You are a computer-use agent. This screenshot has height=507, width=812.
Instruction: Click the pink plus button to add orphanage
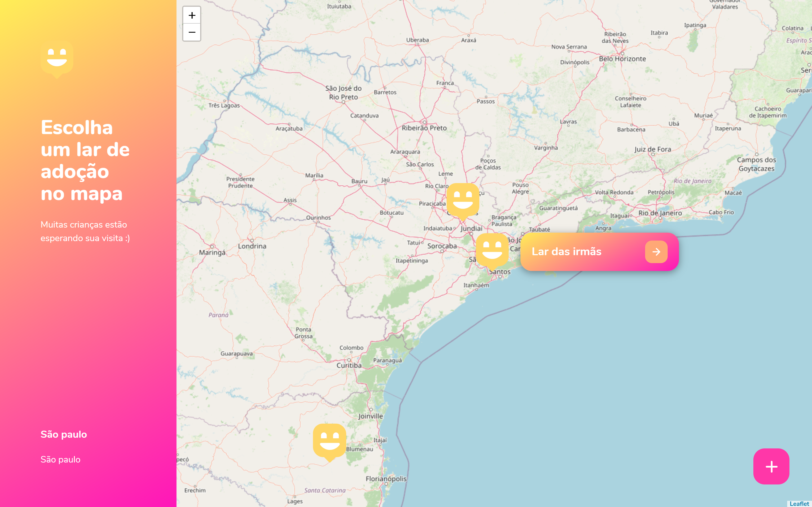pyautogui.click(x=771, y=466)
